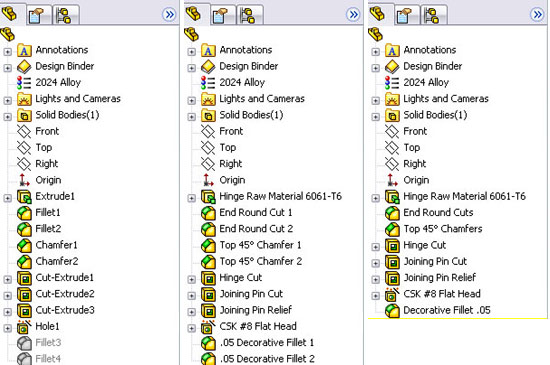Select 'Top 45° Chamfer 1' feature

[x=260, y=245]
